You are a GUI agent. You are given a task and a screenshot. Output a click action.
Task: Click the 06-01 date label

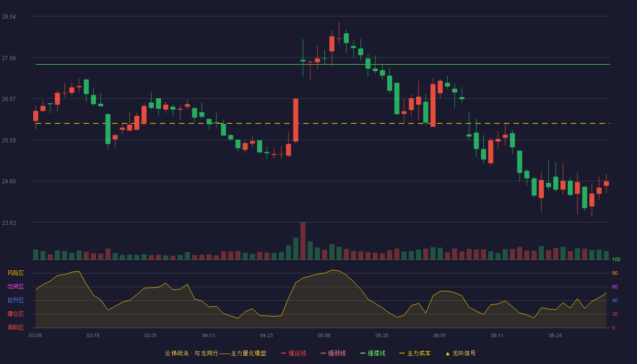(x=440, y=335)
